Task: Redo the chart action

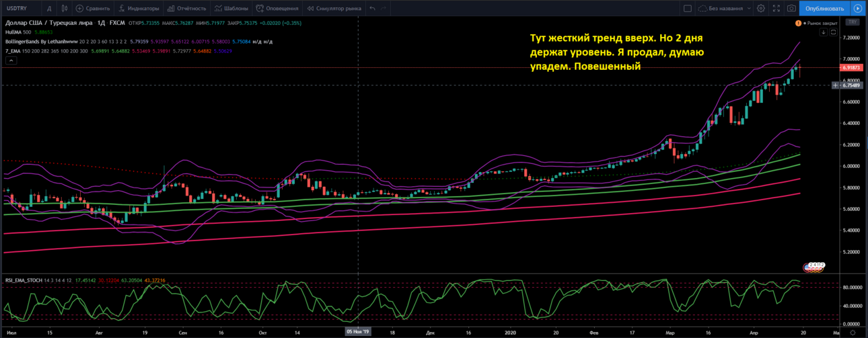Action: (384, 9)
